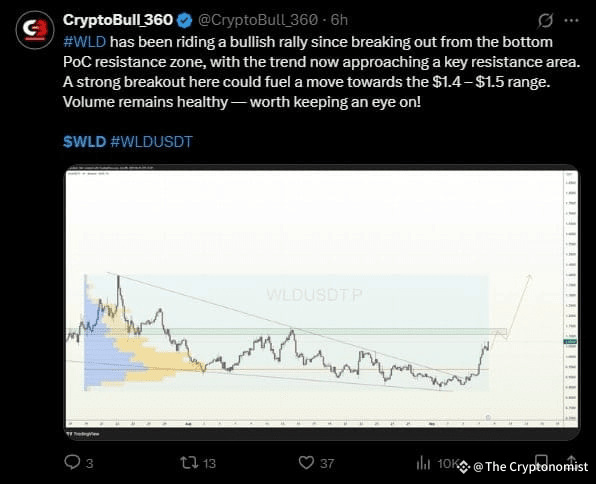This screenshot has width=596, height=484.
Task: Click the CryptoBull_360 display name
Action: pos(118,20)
